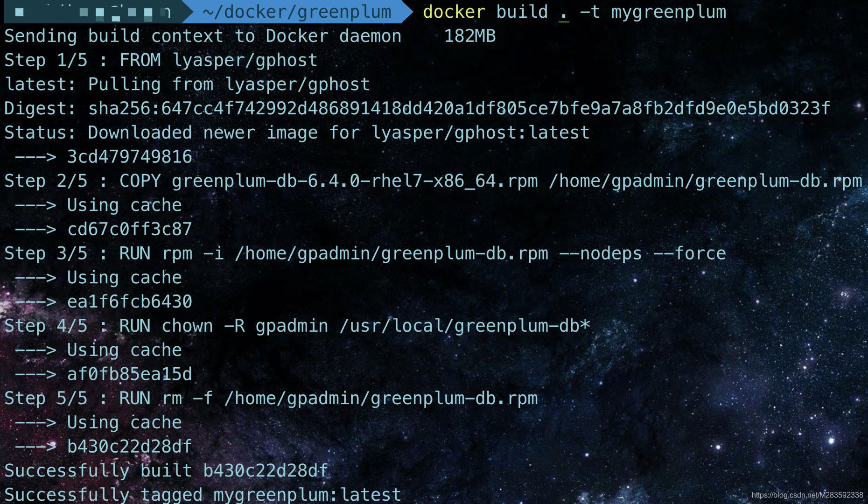This screenshot has width=868, height=504.
Task: Click the sha256 Digest line
Action: point(417,109)
